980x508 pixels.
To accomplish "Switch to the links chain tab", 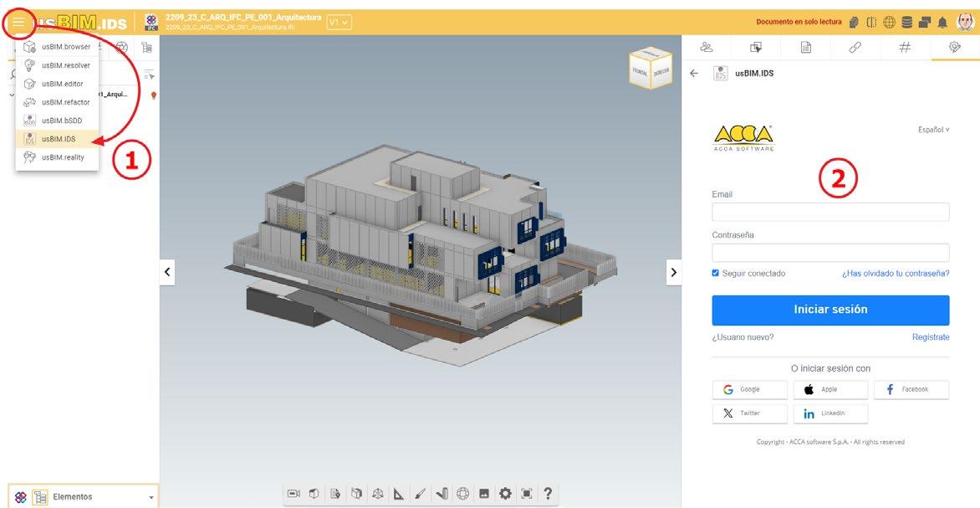I will (855, 48).
